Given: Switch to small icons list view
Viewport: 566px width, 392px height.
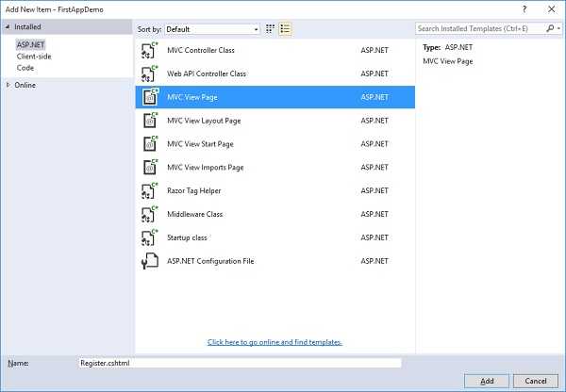Looking at the screenshot, I should tap(285, 29).
